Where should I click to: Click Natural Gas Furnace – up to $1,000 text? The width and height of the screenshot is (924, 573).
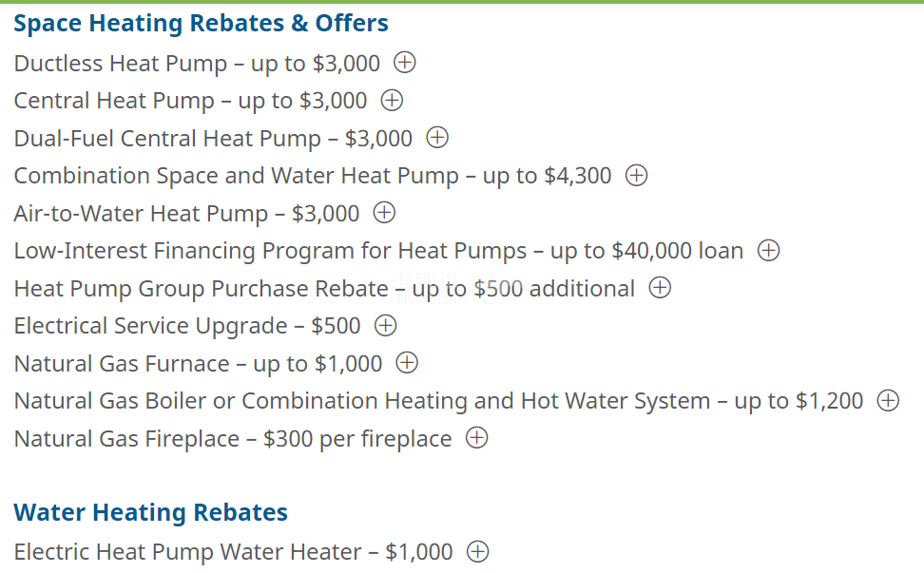(198, 364)
